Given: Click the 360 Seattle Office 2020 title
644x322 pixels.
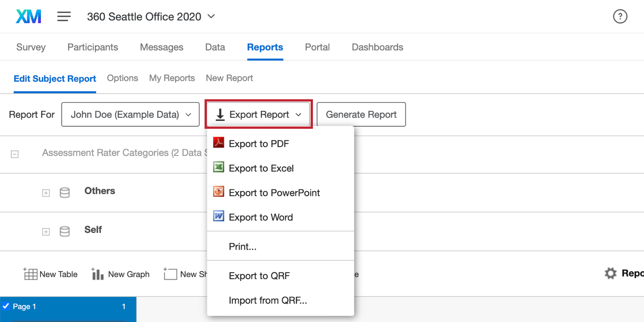Looking at the screenshot, I should coord(144,17).
